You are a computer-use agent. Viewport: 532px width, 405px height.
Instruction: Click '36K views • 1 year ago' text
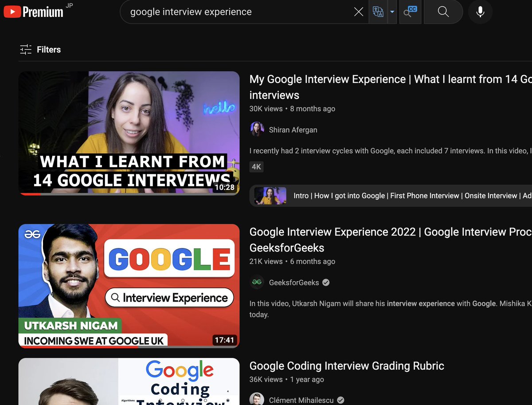pyautogui.click(x=287, y=379)
